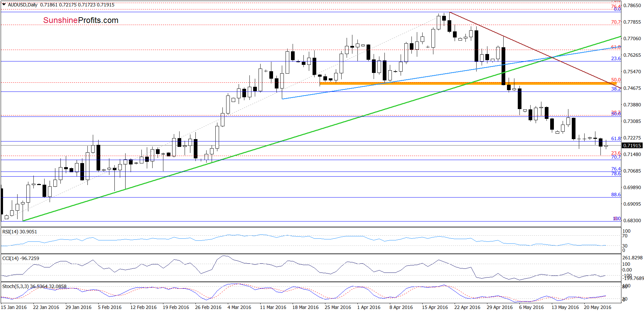Click the 0.73880 price axis label
The height and width of the screenshot is (312, 644).
[632, 105]
